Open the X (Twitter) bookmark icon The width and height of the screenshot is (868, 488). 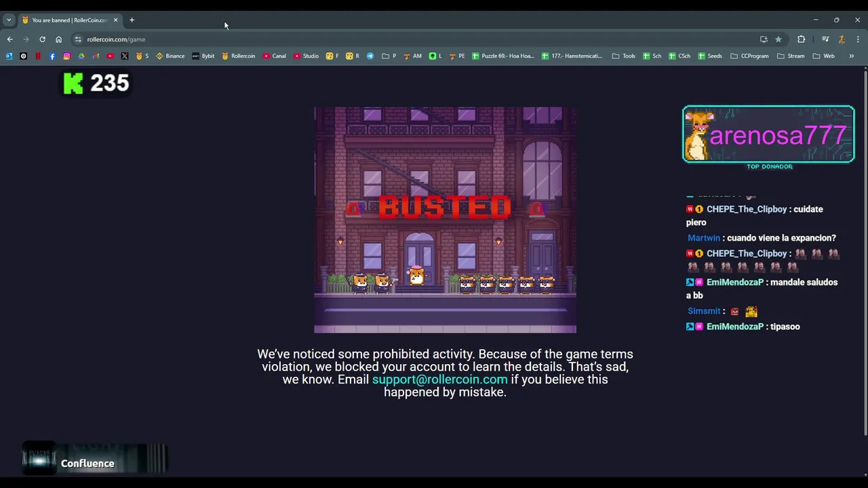pyautogui.click(x=125, y=56)
